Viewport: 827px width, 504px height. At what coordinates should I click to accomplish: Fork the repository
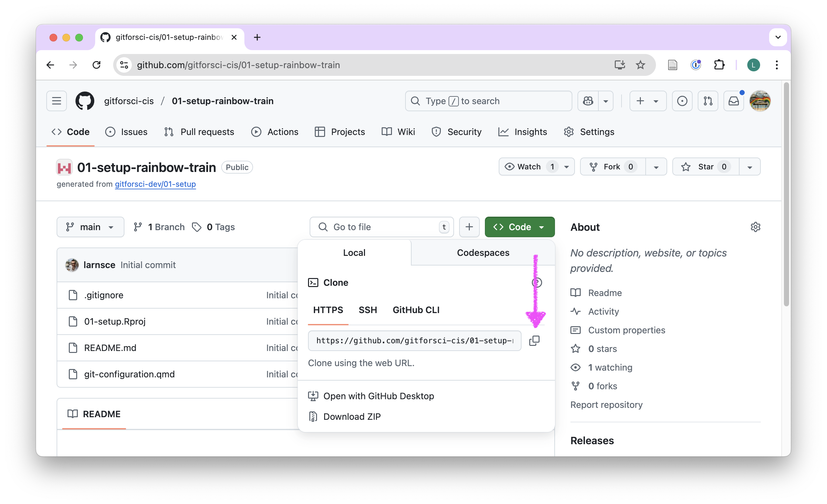click(x=613, y=167)
